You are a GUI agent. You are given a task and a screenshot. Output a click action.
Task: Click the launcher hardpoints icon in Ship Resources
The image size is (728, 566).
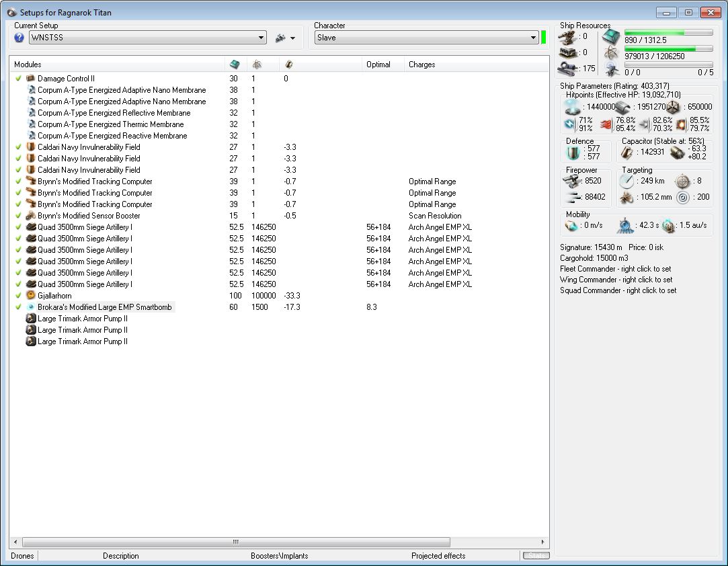[x=568, y=53]
